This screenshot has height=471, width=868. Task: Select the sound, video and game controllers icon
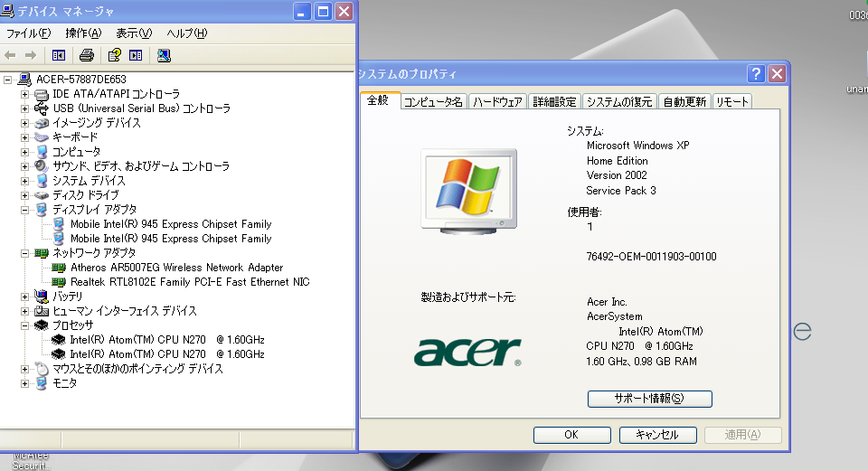(42, 166)
